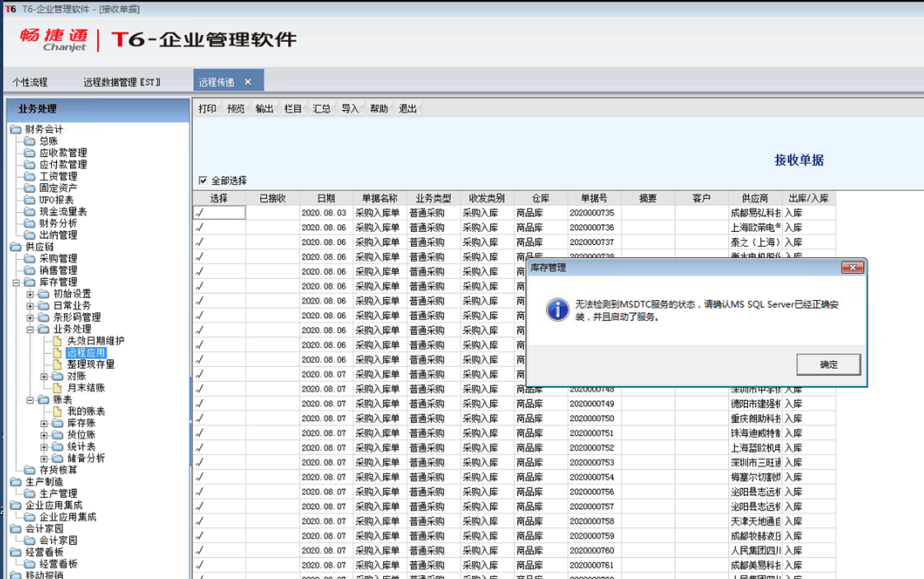The width and height of the screenshot is (924, 579).
Task: Toggle the 全部选择 checkbox
Action: [203, 180]
